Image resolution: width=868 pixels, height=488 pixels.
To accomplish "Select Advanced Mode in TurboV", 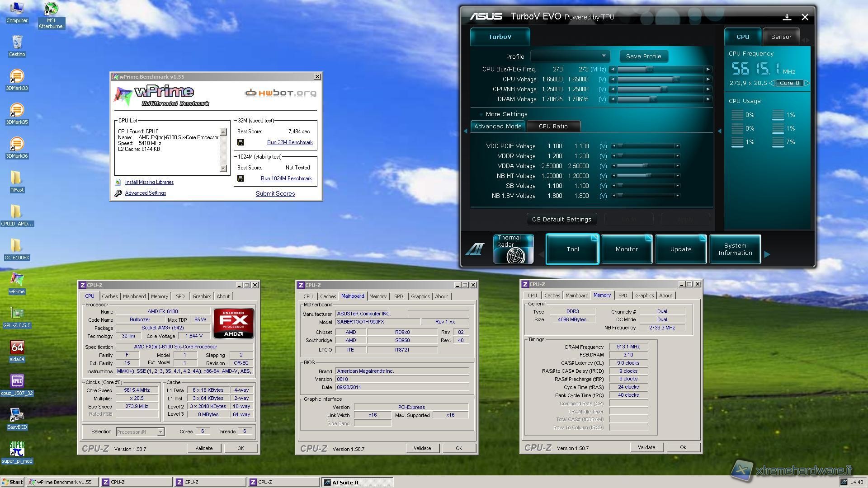I will pos(498,127).
